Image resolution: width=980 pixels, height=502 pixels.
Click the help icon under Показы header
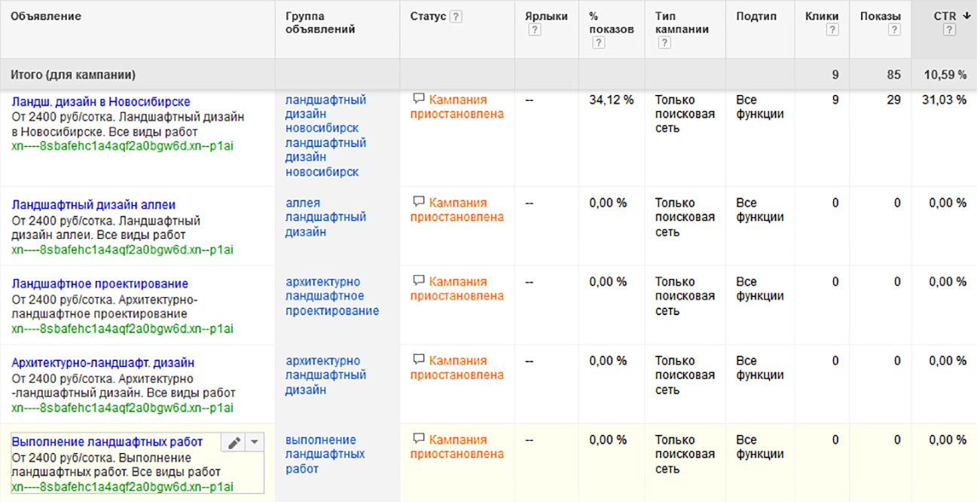pyautogui.click(x=894, y=30)
